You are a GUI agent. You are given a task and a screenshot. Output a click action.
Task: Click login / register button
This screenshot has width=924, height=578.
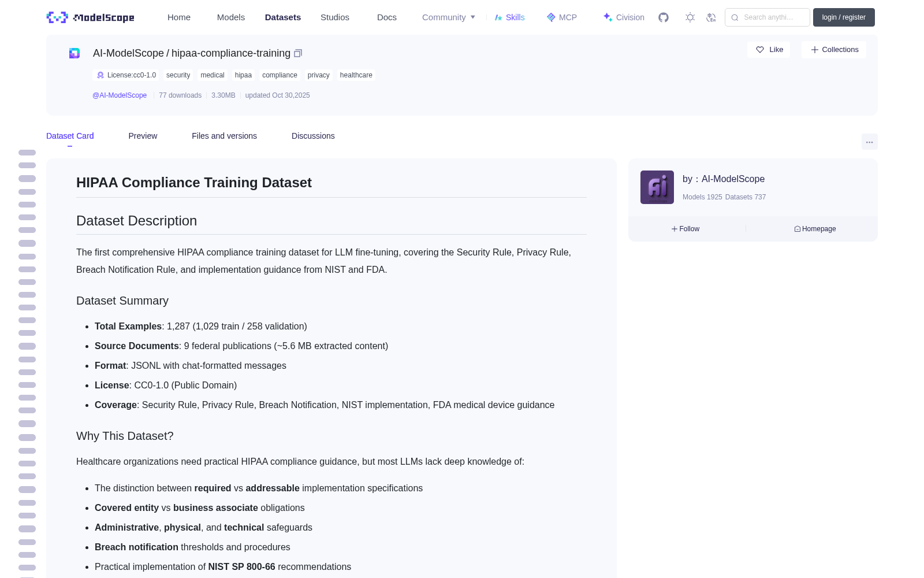click(x=844, y=17)
